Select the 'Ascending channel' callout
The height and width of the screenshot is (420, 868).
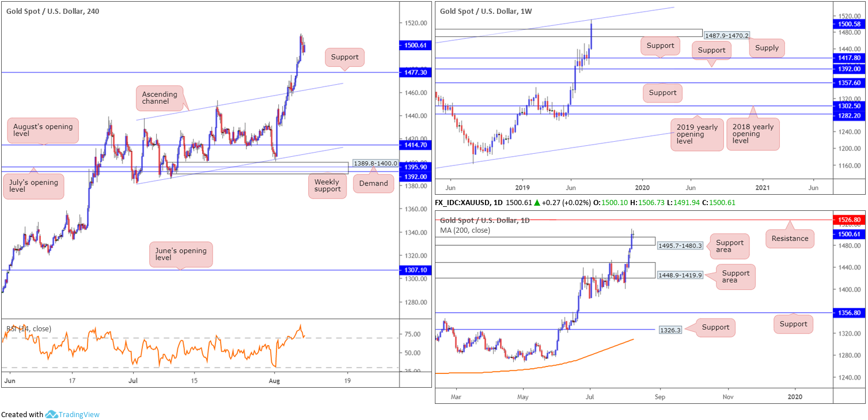[160, 97]
